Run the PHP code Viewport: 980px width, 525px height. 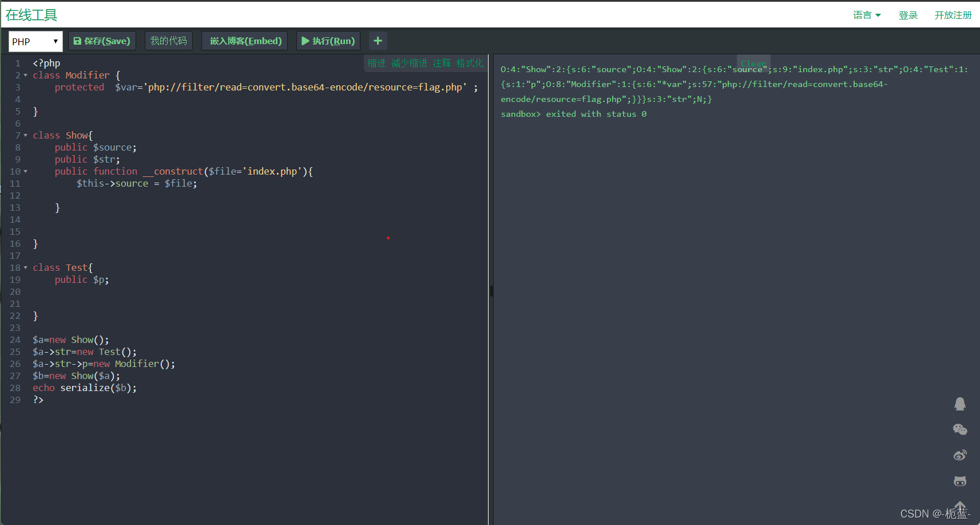328,41
